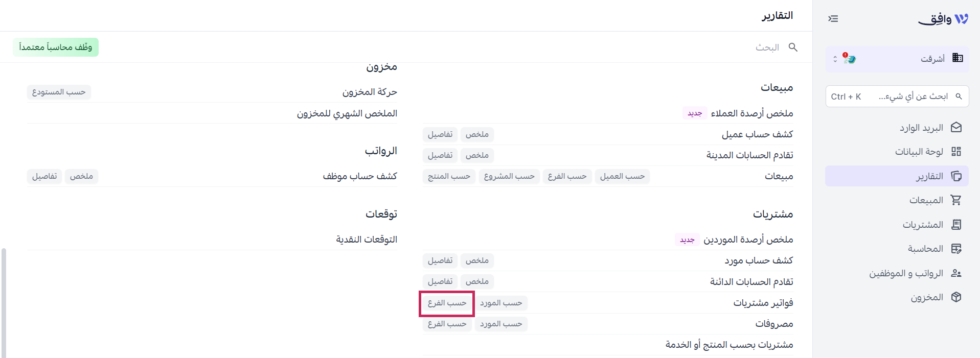The image size is (980, 358).
Task: Open فواتير مشتريات report حسب الفرع
Action: [447, 303]
